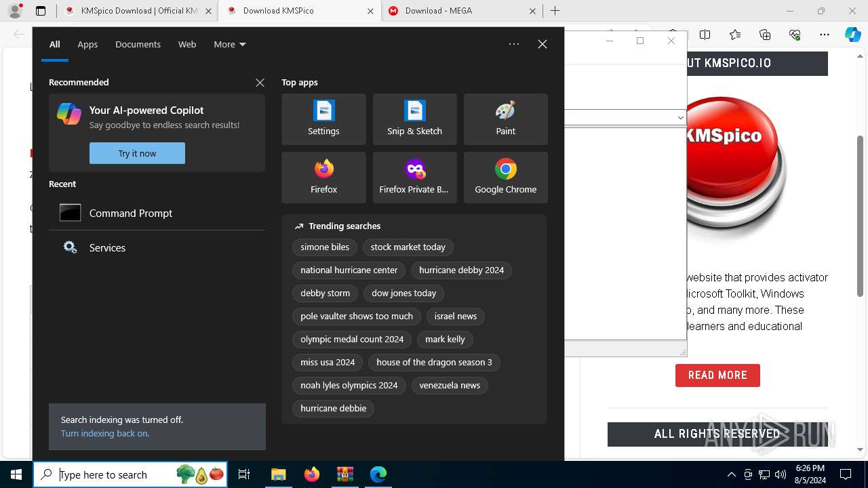The width and height of the screenshot is (868, 488).
Task: Open Edge Copilot sidebar icon
Action: click(x=852, y=35)
